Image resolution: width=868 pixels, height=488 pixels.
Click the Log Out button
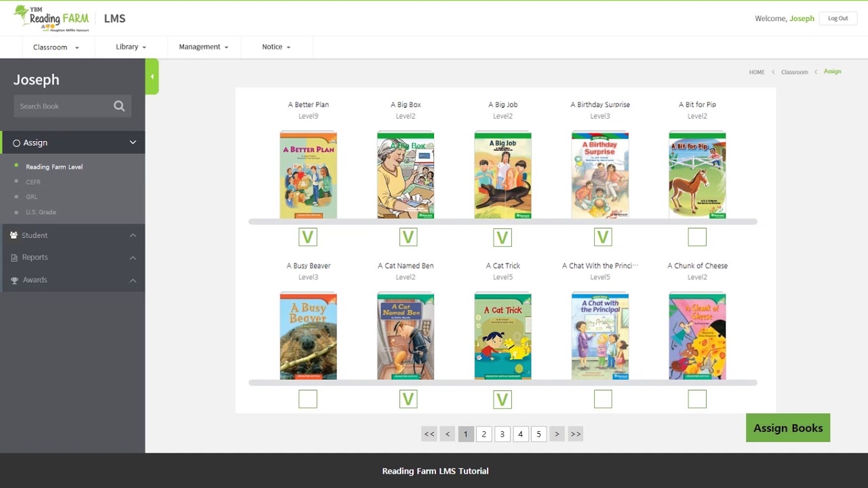[x=838, y=18]
